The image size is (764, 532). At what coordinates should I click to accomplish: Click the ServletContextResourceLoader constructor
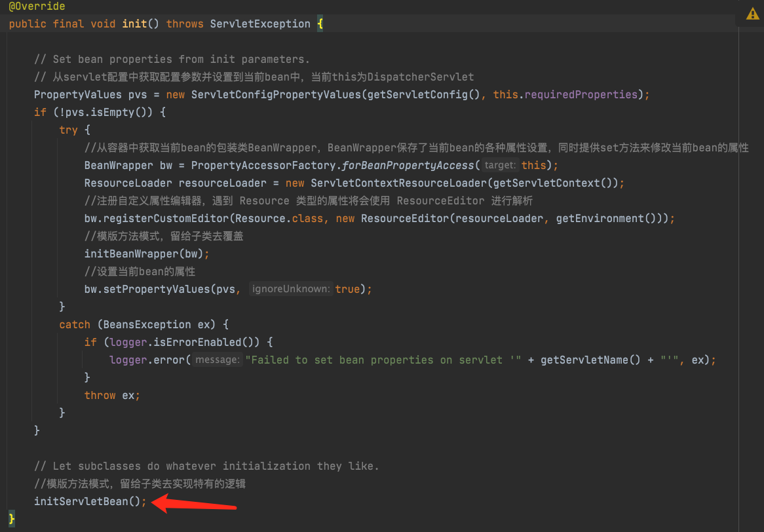point(398,183)
